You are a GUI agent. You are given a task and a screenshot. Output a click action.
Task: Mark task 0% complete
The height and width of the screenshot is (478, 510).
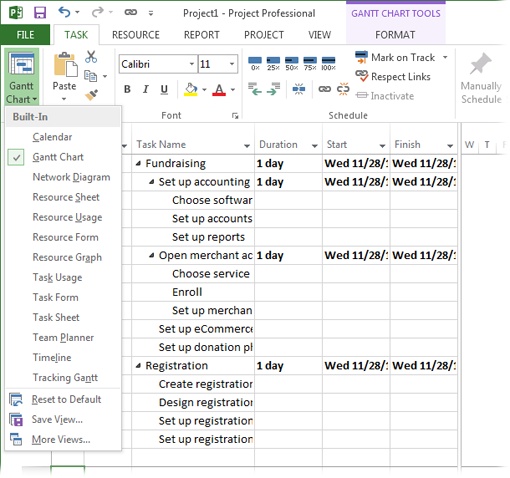pos(255,63)
